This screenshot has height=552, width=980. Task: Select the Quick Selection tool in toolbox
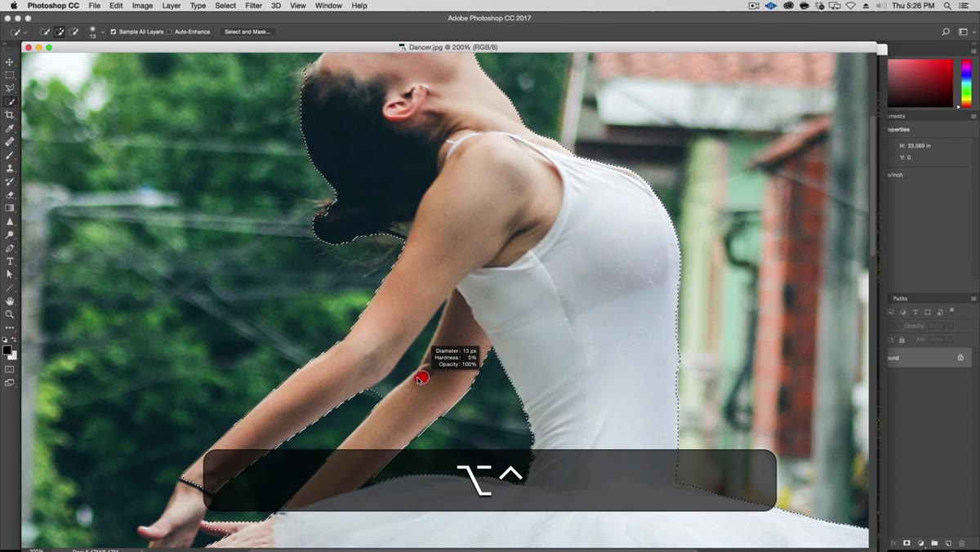(10, 102)
